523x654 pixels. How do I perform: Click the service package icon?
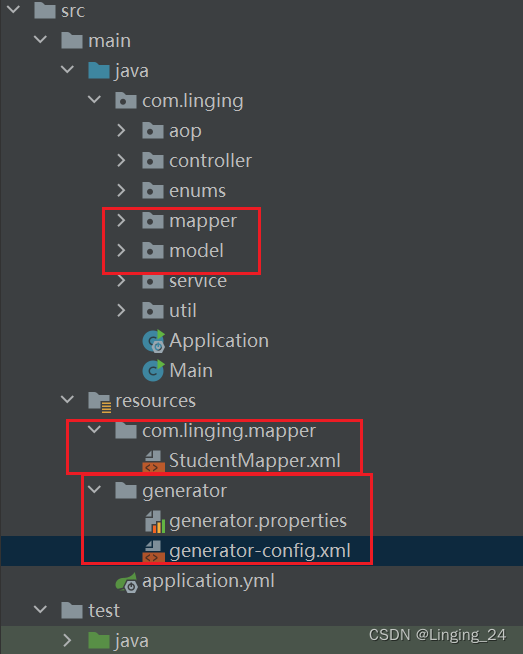[153, 282]
